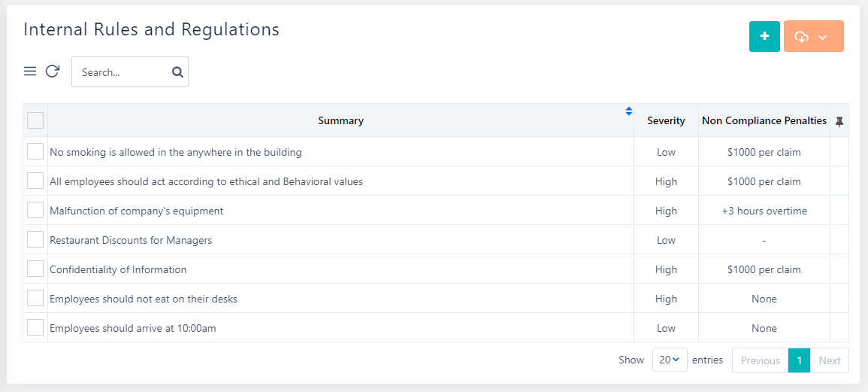Select page 1 in pagination

pyautogui.click(x=800, y=360)
